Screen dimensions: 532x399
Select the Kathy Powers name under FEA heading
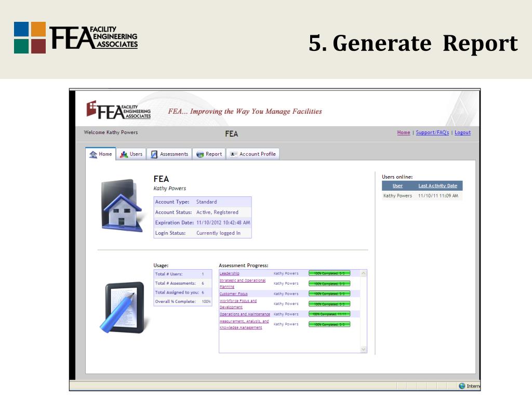(170, 188)
